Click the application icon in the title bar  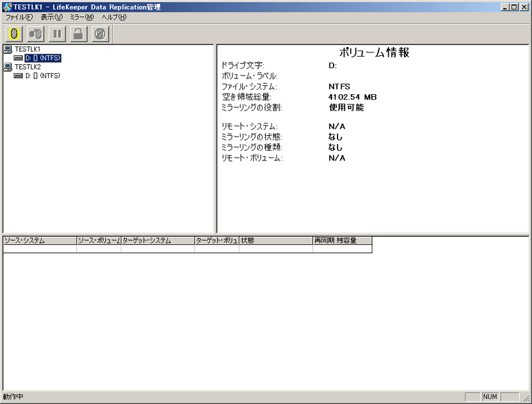[x=7, y=7]
